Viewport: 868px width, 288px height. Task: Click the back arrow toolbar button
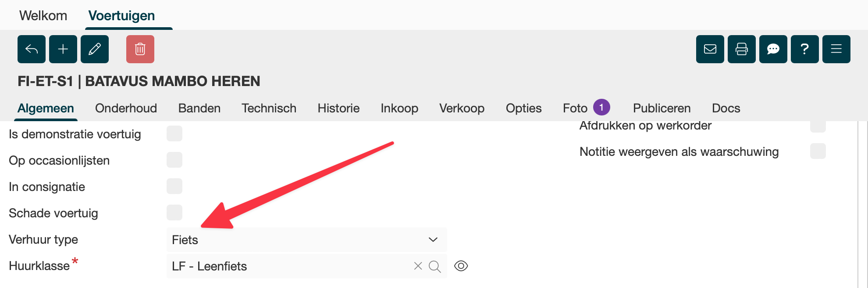[32, 49]
